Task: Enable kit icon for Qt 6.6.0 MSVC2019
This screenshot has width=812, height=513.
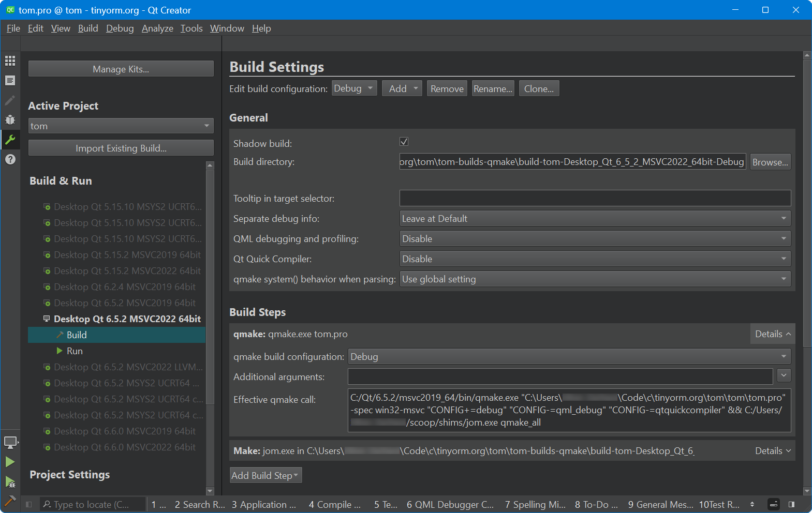Action: 47,431
